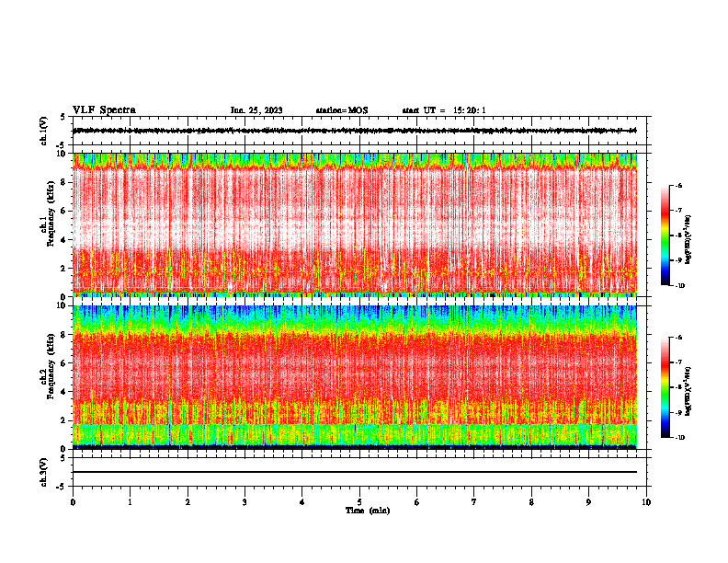Click the "6" tick on ch.2 frequency axis

click(x=64, y=363)
